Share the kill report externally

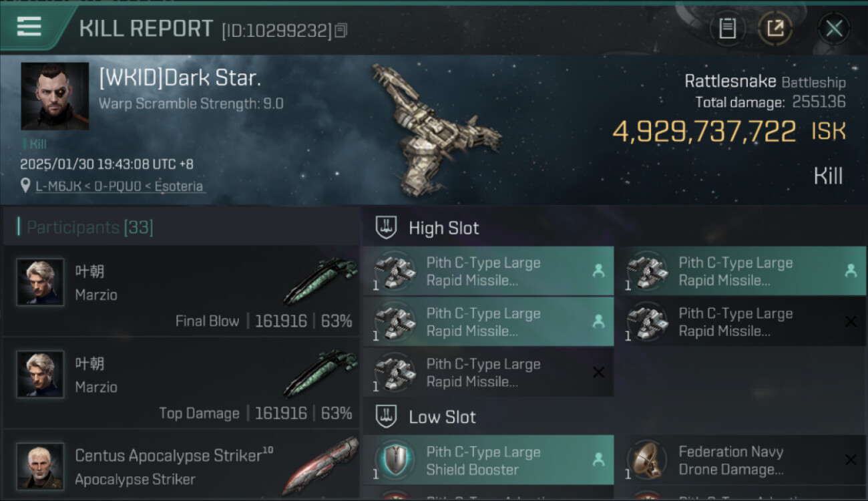click(x=775, y=28)
